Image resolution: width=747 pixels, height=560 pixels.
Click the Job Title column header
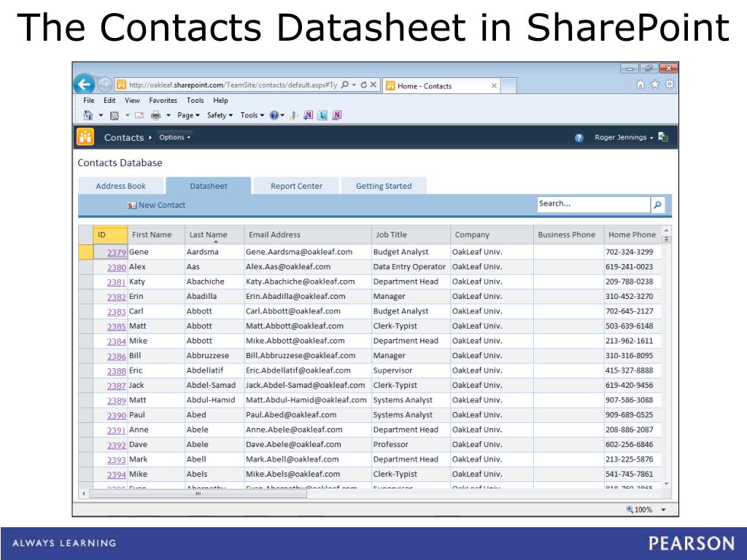click(x=411, y=235)
